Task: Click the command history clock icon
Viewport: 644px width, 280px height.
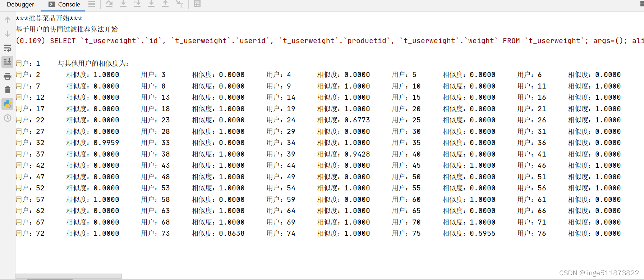Action: 8,118
